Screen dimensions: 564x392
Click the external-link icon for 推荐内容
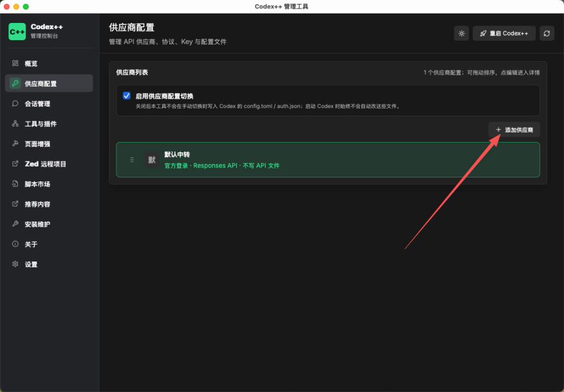point(15,204)
